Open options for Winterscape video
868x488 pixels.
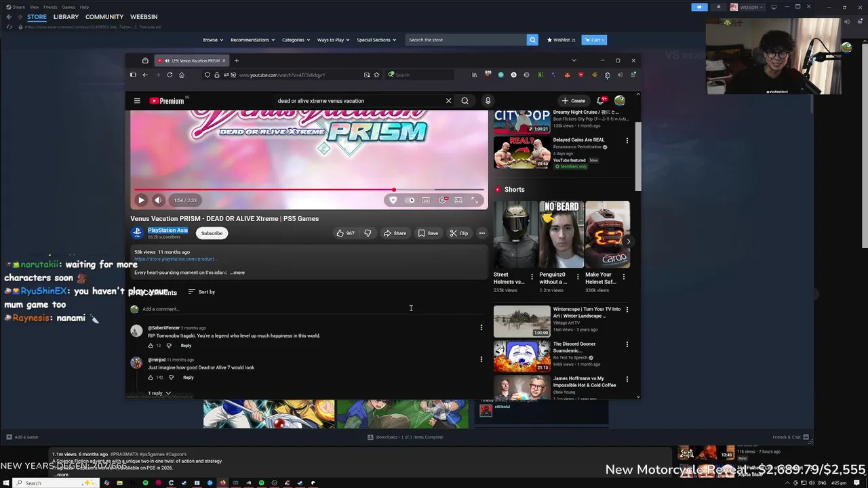point(627,310)
